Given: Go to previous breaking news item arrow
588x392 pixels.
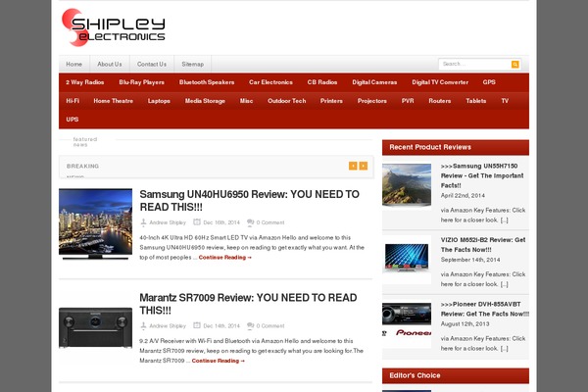Looking at the screenshot, I should [353, 166].
